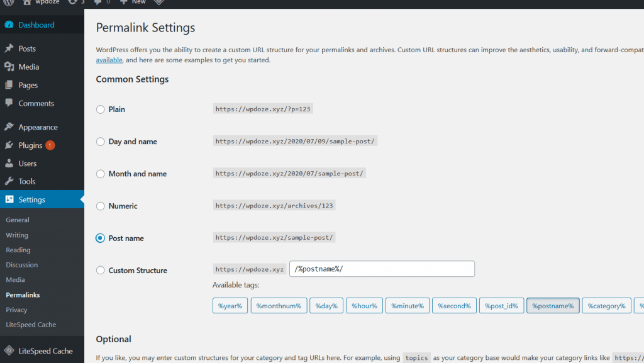
Task: Open Discussion settings submenu
Action: 22,264
